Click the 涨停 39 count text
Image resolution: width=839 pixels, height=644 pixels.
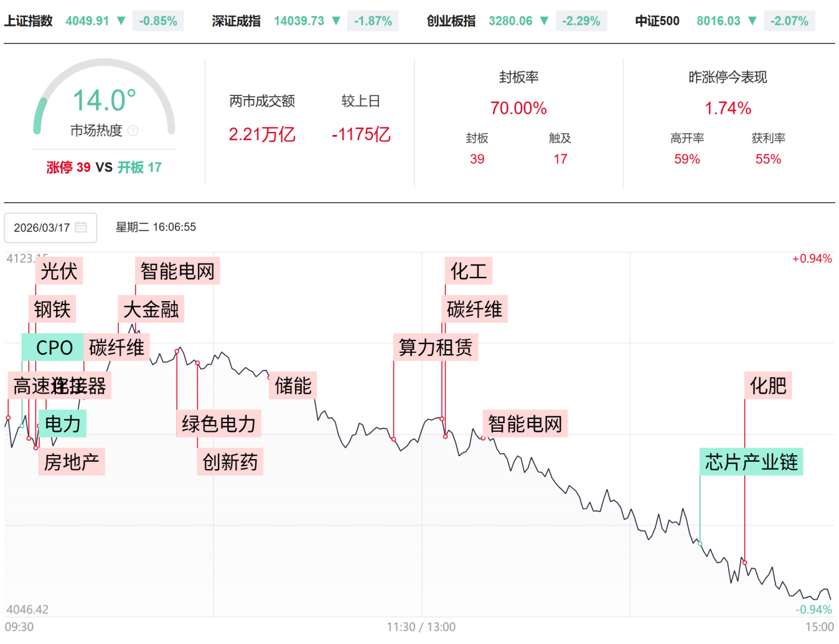click(x=68, y=167)
